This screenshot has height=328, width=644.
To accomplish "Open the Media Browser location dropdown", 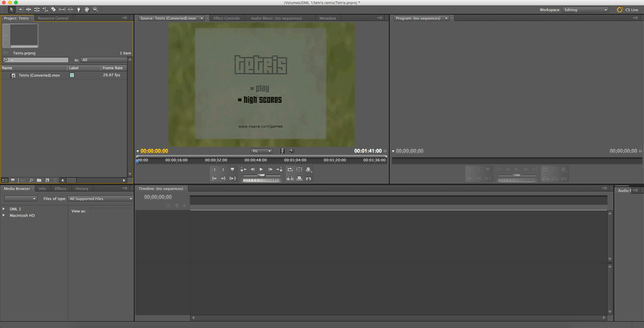I will [x=20, y=199].
